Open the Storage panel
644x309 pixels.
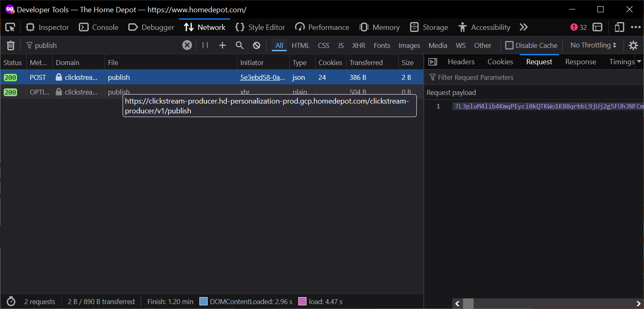tap(429, 27)
